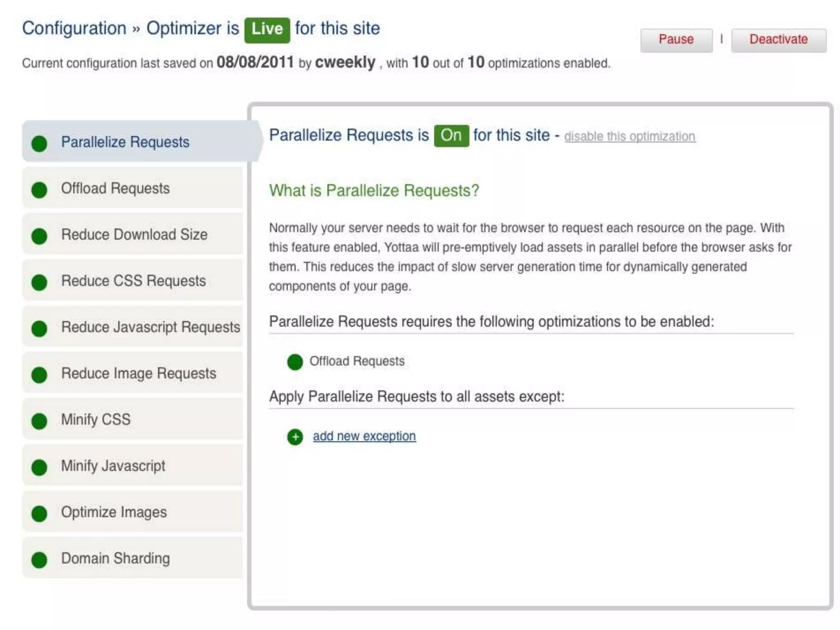Click the green On status badge
This screenshot has height=630, width=840.
pyautogui.click(x=451, y=136)
